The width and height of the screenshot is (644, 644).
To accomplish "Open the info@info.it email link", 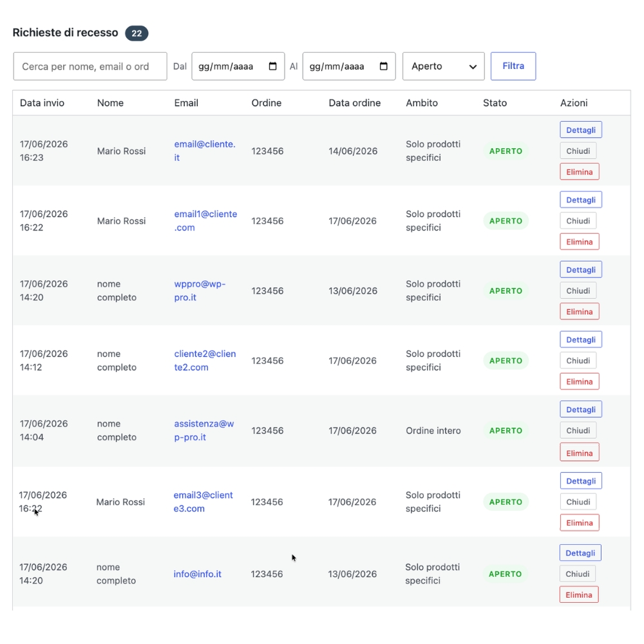I will [197, 574].
